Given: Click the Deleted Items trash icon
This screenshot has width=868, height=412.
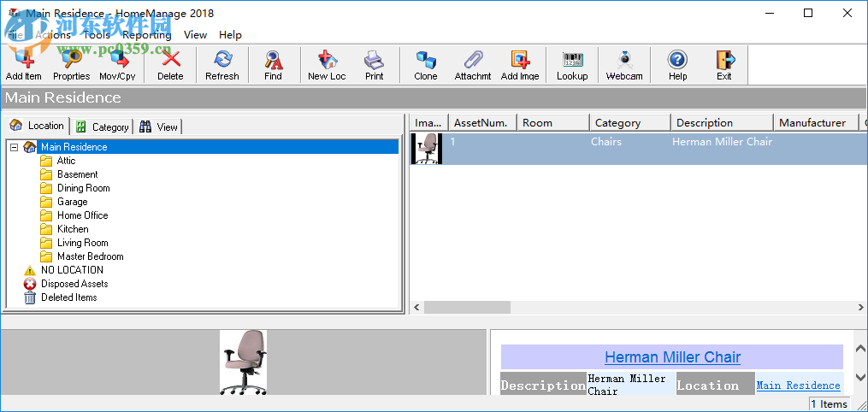Looking at the screenshot, I should pos(30,297).
